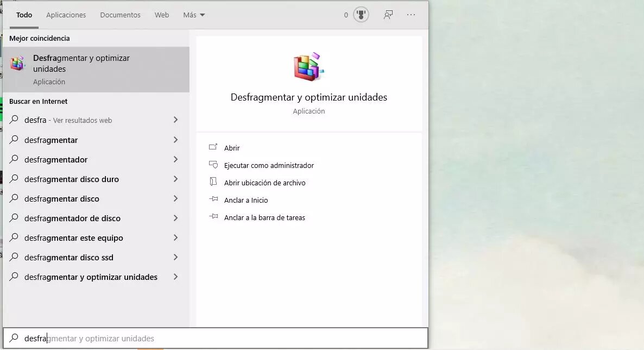Choose Ejecutar como administrador
The width and height of the screenshot is (644, 350).
[x=269, y=165]
